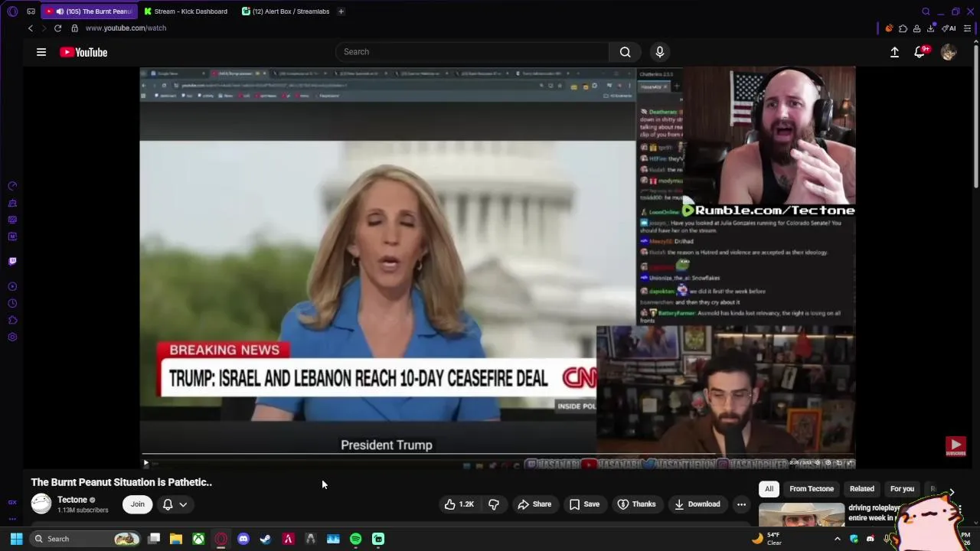The height and width of the screenshot is (551, 980).
Task: Show hidden system tray icons chevron
Action: point(837,539)
